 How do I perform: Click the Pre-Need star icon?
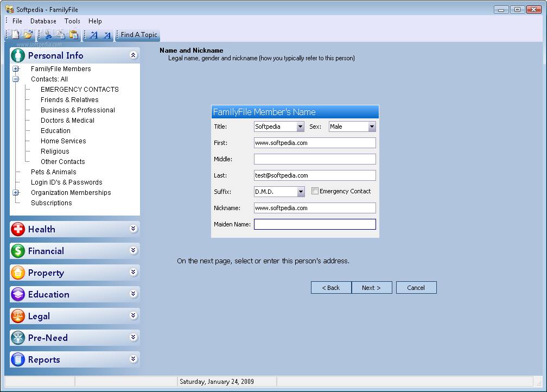click(x=18, y=338)
